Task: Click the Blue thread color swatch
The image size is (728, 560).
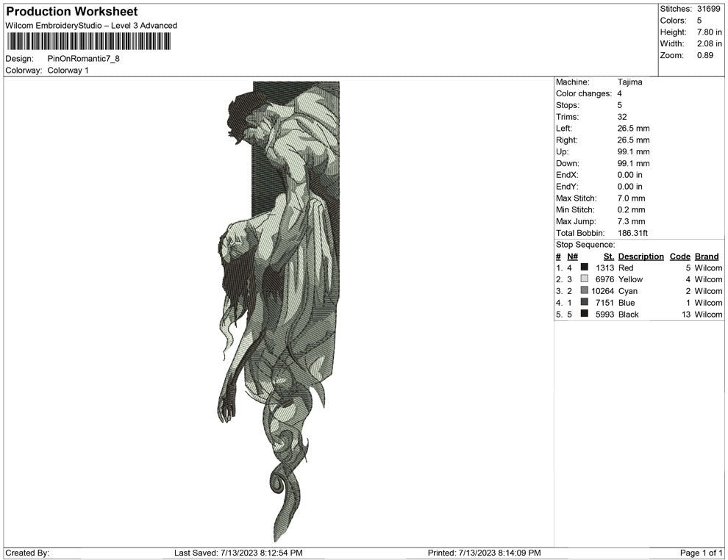Action: [x=585, y=302]
